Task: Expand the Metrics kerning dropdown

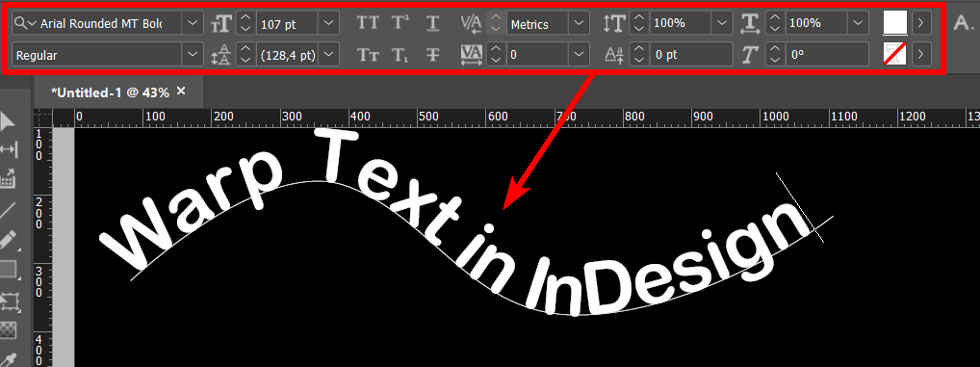Action: point(579,24)
